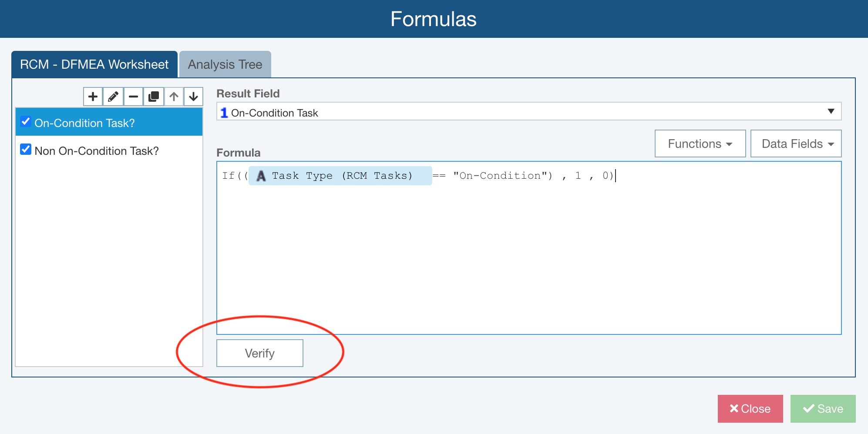Expand the Functions dropdown menu

coord(700,144)
